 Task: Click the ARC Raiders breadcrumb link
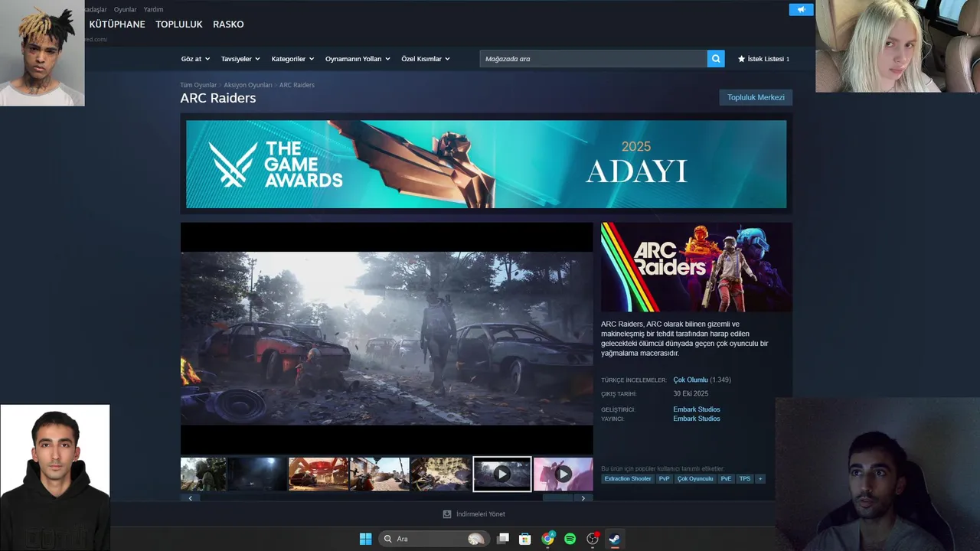coord(297,85)
